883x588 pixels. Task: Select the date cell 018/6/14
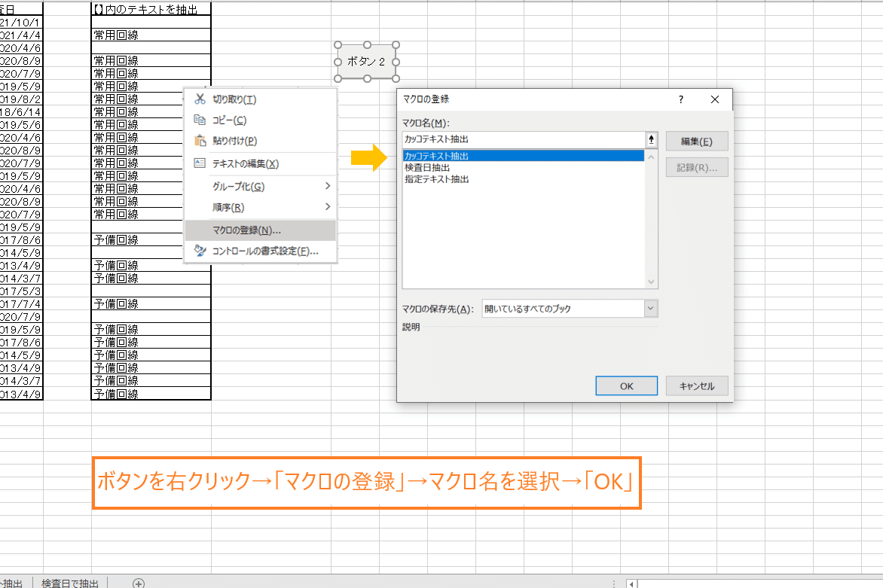(21, 112)
